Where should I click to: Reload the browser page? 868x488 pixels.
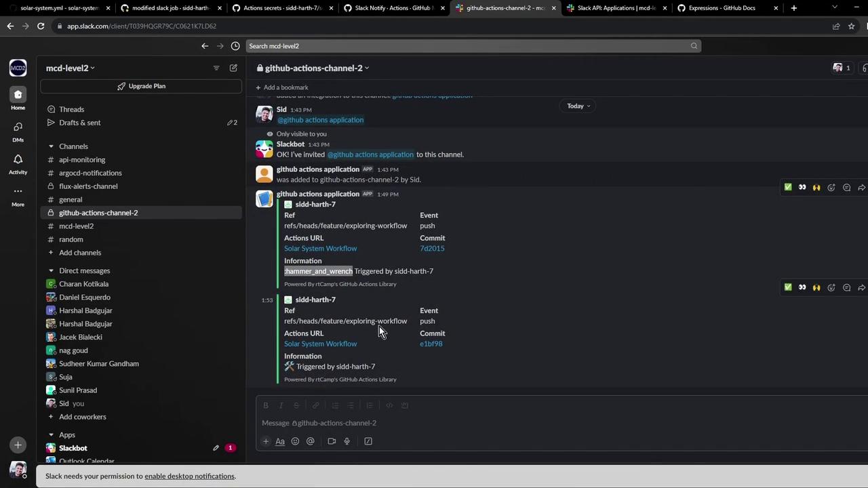click(x=41, y=26)
